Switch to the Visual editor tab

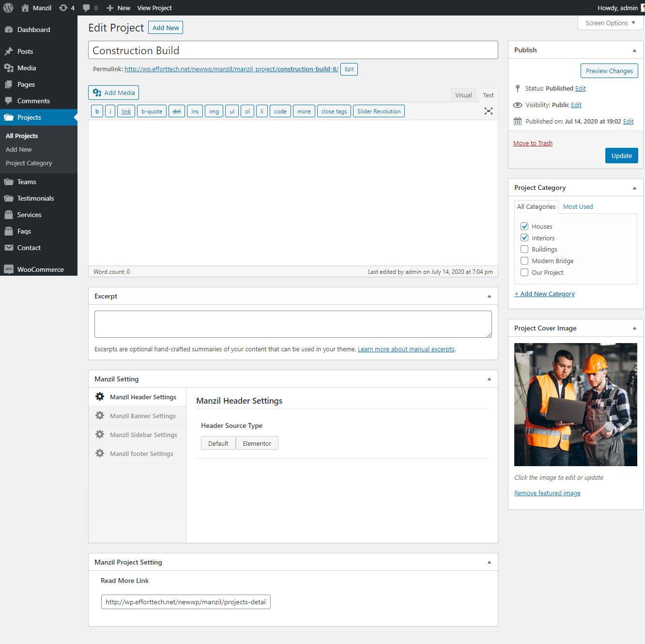click(463, 95)
